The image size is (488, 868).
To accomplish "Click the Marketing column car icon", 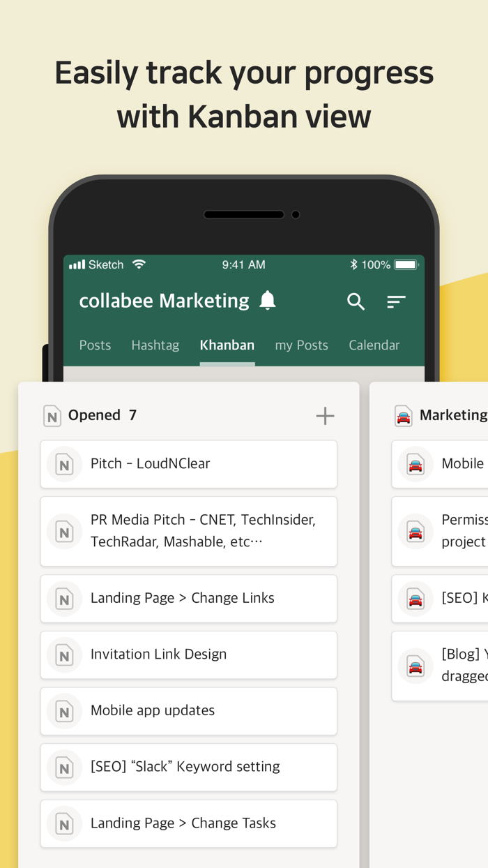I will coord(404,416).
